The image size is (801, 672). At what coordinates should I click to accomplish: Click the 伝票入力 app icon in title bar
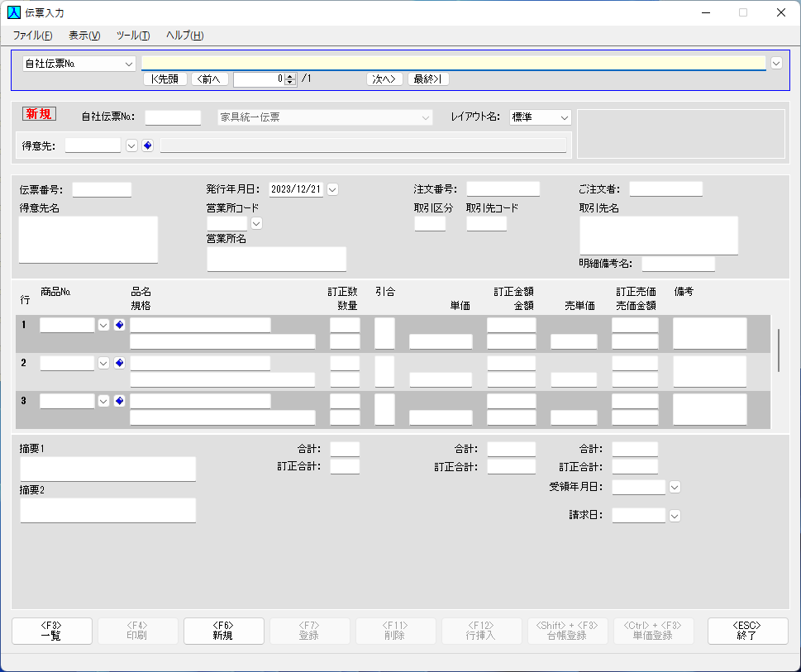coord(14,12)
